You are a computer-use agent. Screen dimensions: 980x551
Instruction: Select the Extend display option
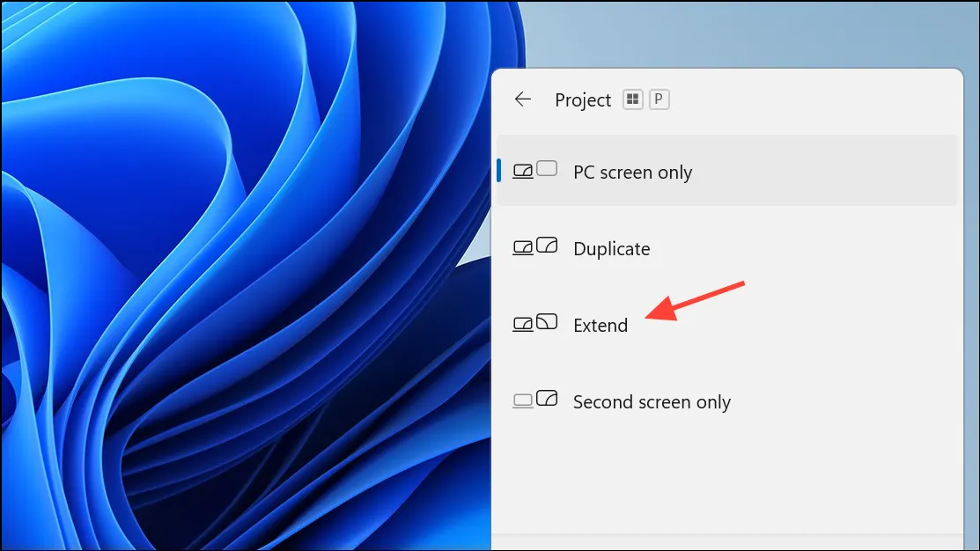(x=727, y=324)
